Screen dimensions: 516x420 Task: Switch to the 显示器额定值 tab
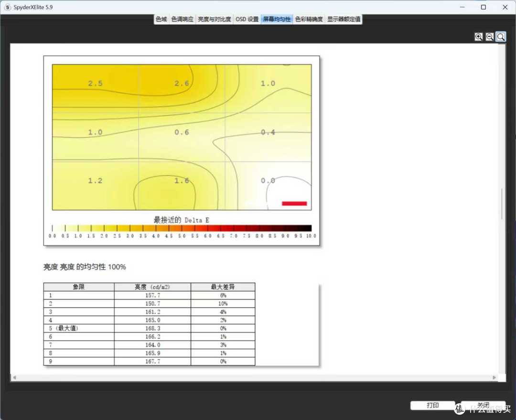click(x=344, y=19)
